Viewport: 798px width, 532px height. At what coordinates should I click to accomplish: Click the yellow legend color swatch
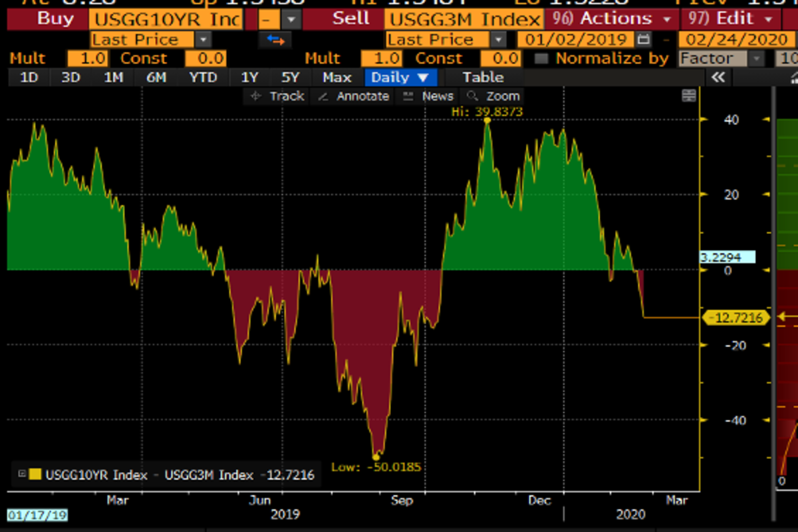(x=35, y=475)
